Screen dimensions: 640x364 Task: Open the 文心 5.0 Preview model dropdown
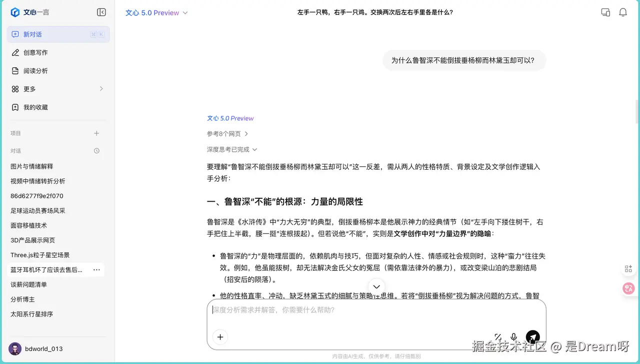(156, 13)
